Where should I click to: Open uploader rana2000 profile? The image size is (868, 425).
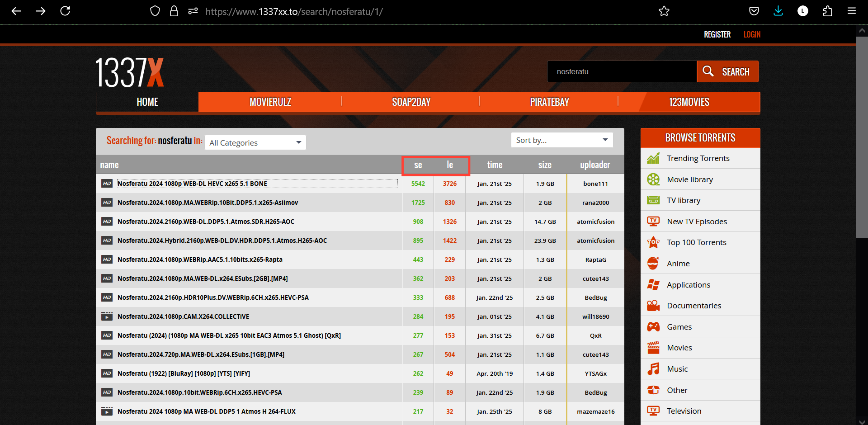point(595,203)
